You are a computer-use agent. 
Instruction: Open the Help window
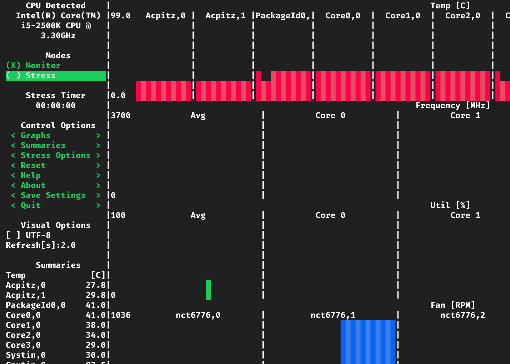point(55,175)
